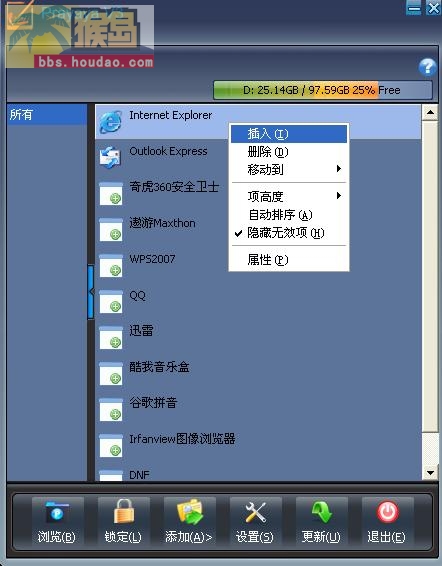The width and height of the screenshot is (442, 566).
Task: Toggle the 隐藏无效项(H) checked option
Action: pyautogui.click(x=289, y=233)
